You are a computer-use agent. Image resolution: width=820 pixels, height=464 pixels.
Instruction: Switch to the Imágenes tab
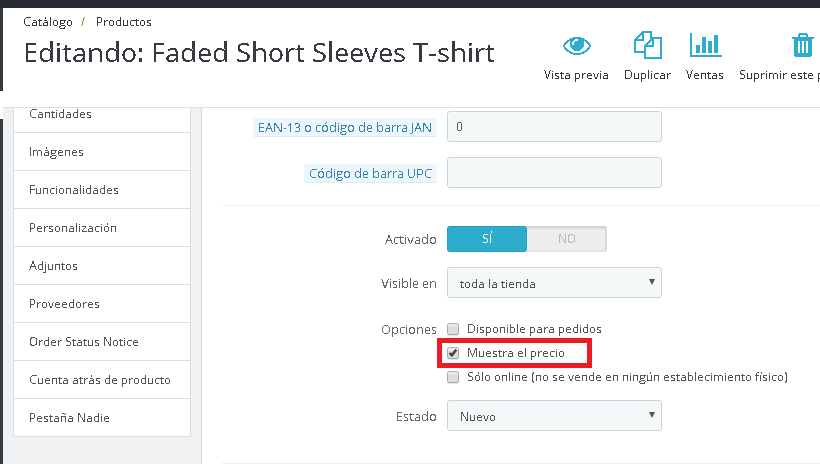pyautogui.click(x=57, y=152)
